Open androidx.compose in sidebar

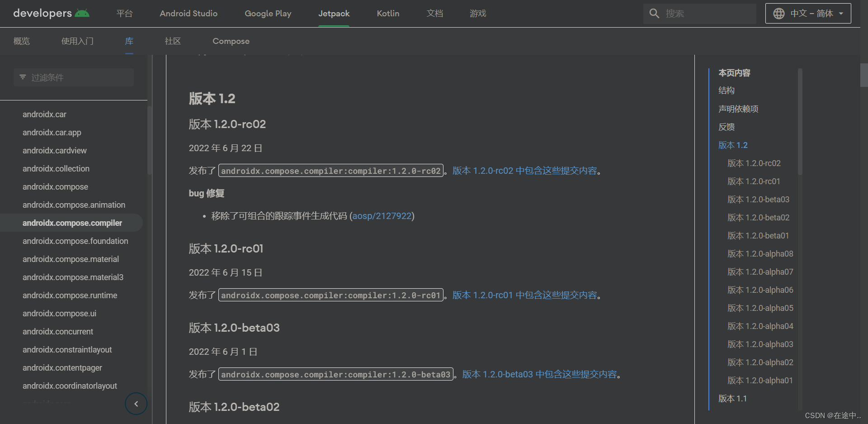tap(55, 187)
